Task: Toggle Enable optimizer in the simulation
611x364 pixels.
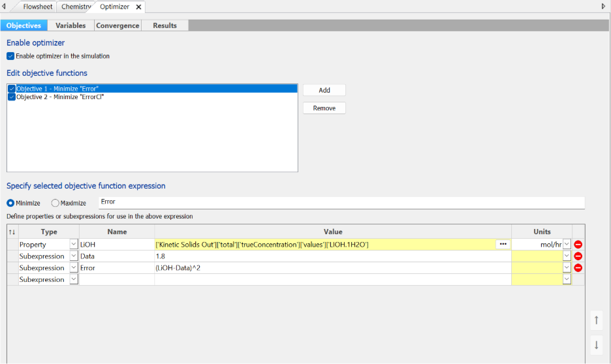Action: [x=10, y=56]
